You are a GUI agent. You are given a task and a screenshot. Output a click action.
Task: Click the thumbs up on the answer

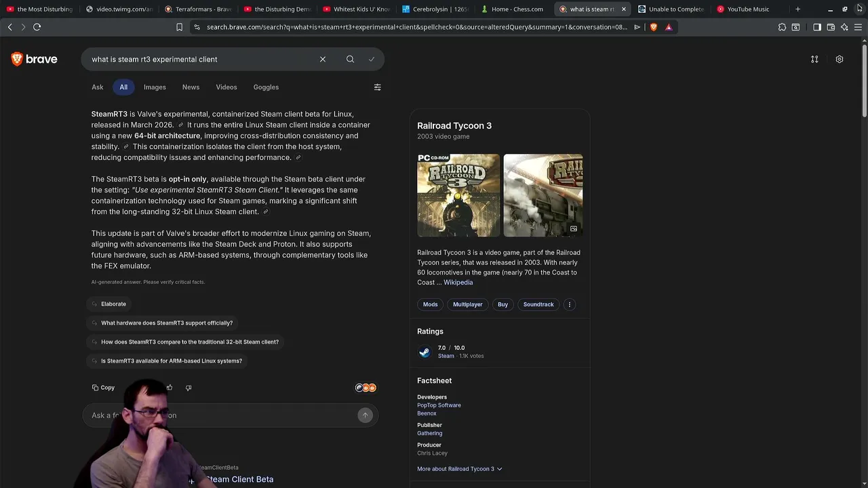coord(170,388)
